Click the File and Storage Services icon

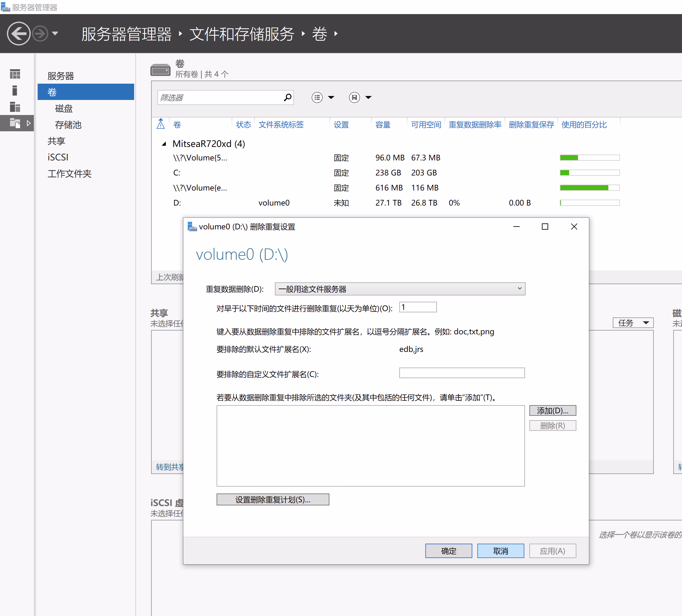pyautogui.click(x=15, y=123)
